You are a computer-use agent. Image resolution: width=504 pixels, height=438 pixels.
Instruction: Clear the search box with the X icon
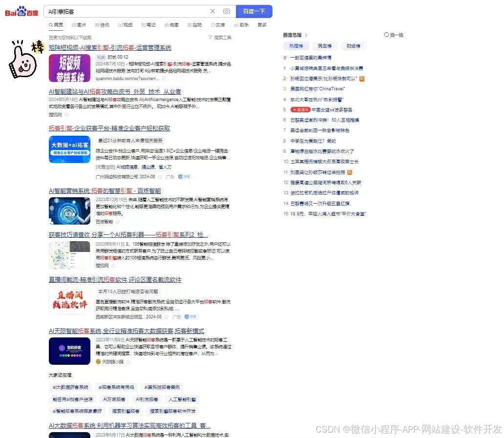point(212,11)
